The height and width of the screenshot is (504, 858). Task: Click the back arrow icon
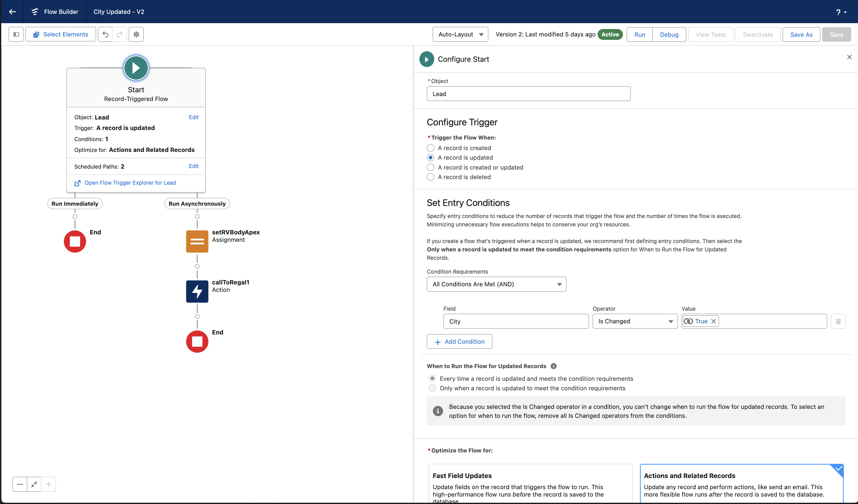(x=12, y=11)
